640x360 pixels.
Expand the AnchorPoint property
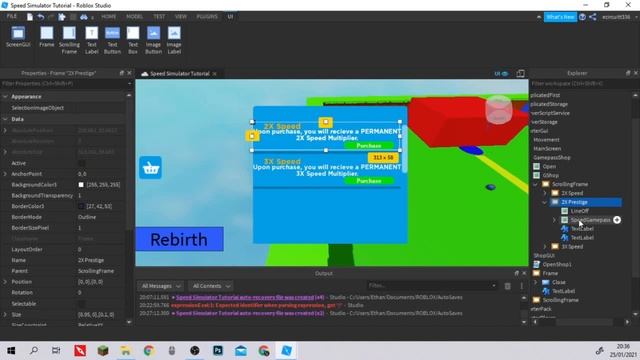pyautogui.click(x=5, y=174)
